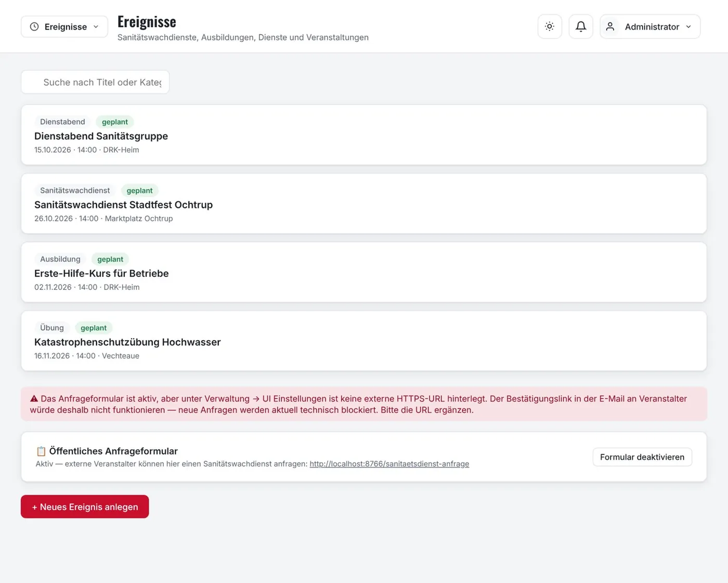Image resolution: width=728 pixels, height=583 pixels.
Task: Click the geplant badge on Hochwasser card
Action: (x=94, y=328)
